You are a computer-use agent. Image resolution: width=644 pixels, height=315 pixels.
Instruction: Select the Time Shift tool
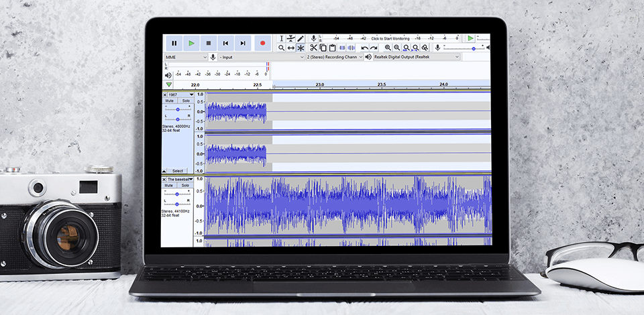coord(291,48)
